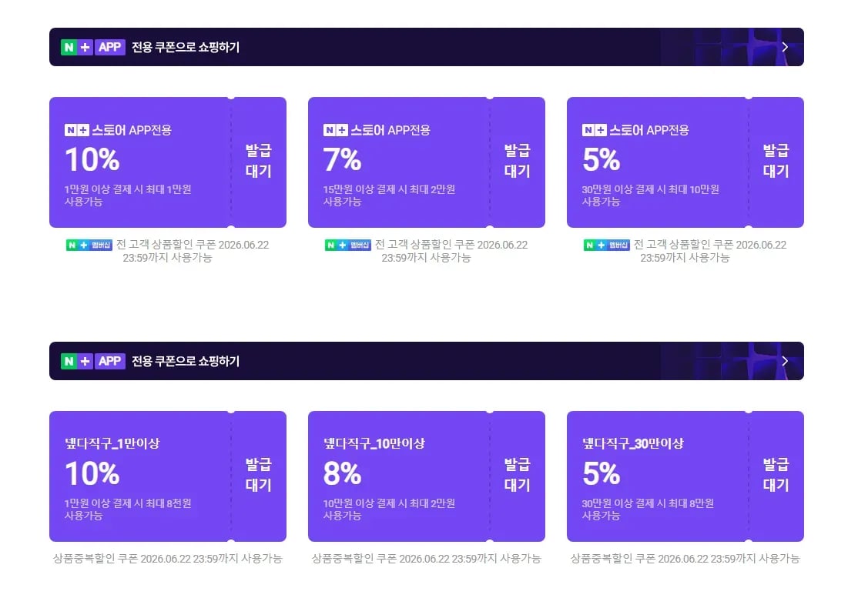The width and height of the screenshot is (868, 598).
Task: Select the 넾다직구_10만이상 8% coupon card
Action: [x=426, y=476]
